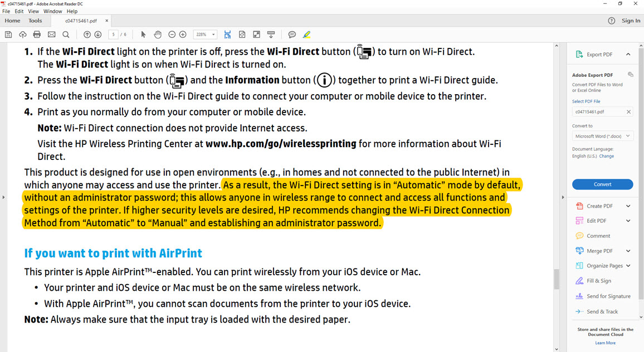Select the Hand pan tool
Screen dimensions: 644x352
pos(158,35)
